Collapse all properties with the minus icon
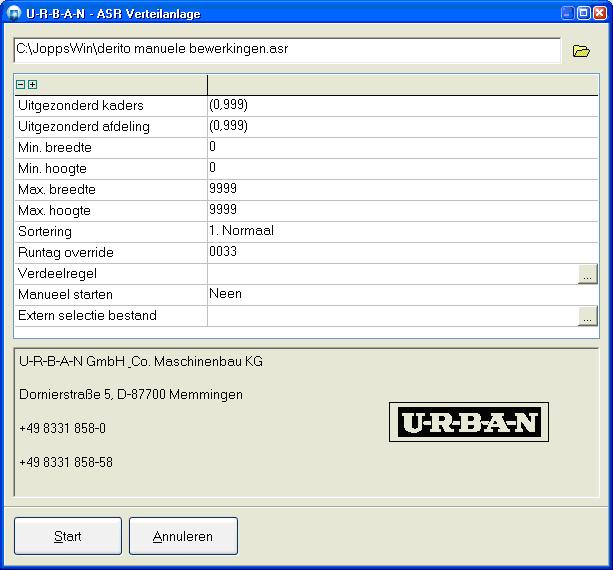 tap(21, 84)
